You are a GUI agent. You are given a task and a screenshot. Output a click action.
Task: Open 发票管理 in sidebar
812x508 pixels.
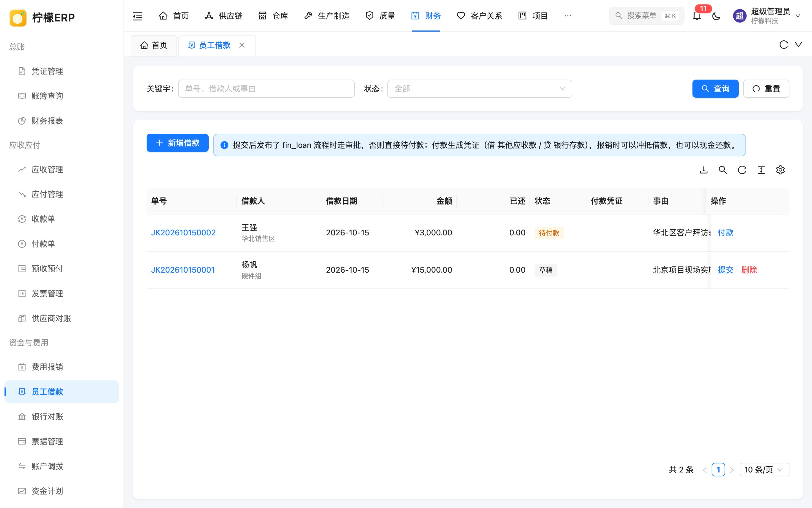pos(62,294)
